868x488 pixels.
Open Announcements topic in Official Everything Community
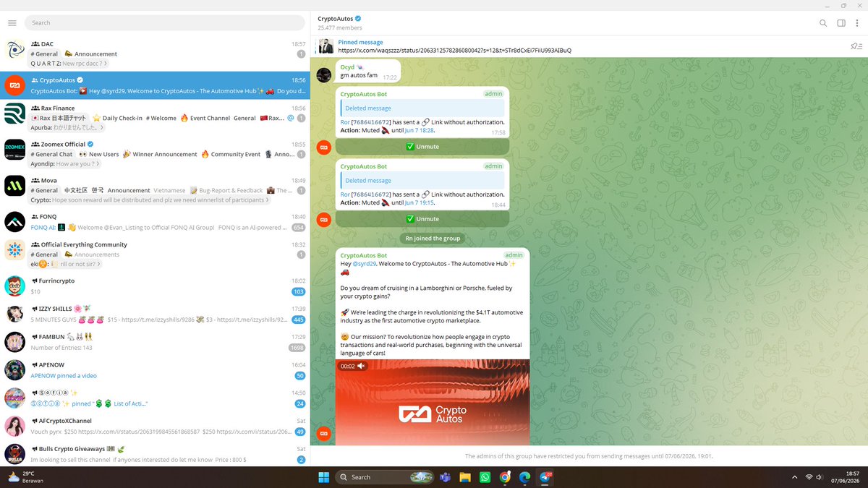click(92, 254)
